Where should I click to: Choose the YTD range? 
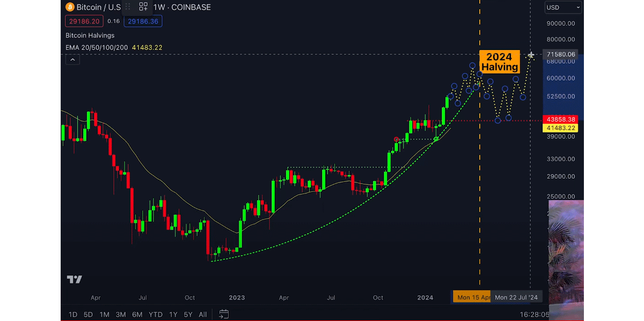(x=156, y=315)
